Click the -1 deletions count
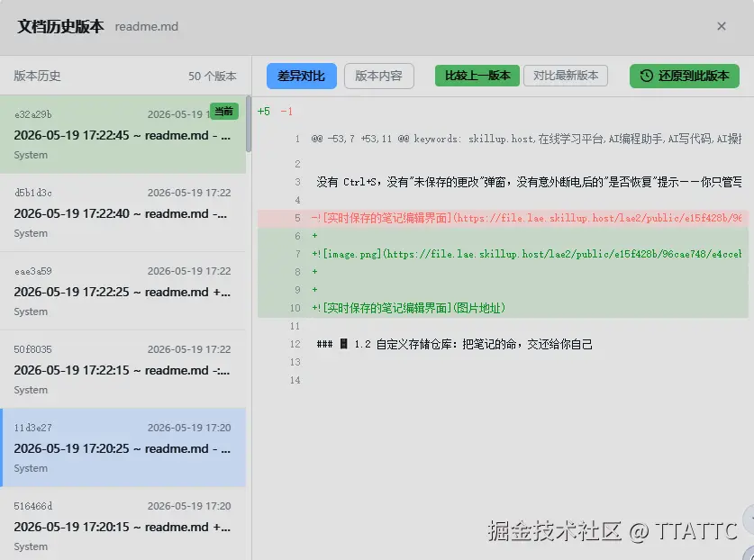754x560 pixels. tap(286, 112)
